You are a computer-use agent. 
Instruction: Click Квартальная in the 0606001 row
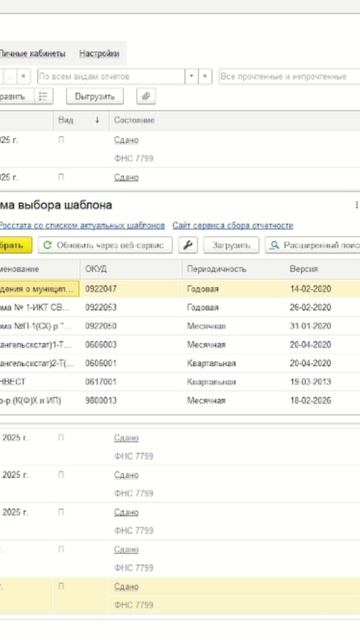(x=211, y=363)
